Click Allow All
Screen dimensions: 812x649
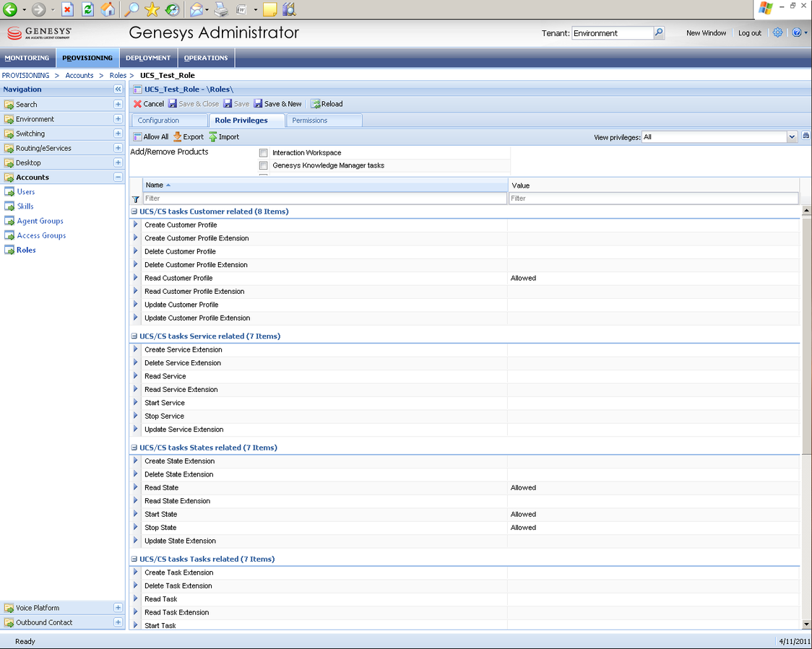point(151,136)
